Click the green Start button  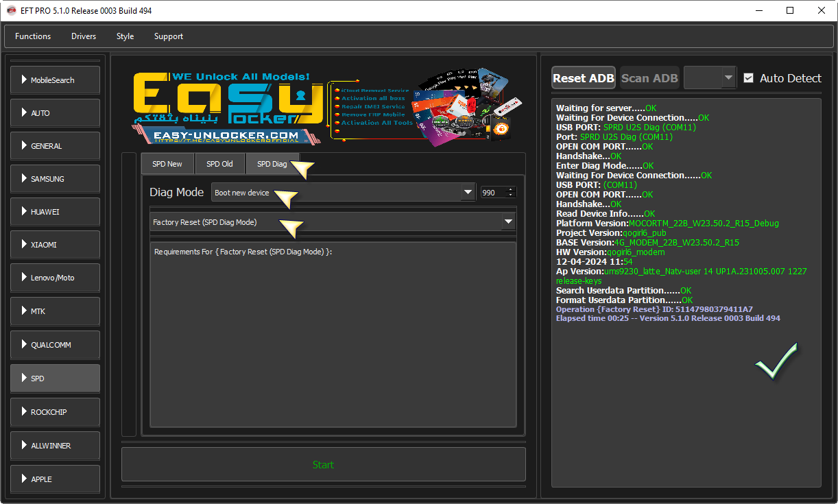(324, 465)
